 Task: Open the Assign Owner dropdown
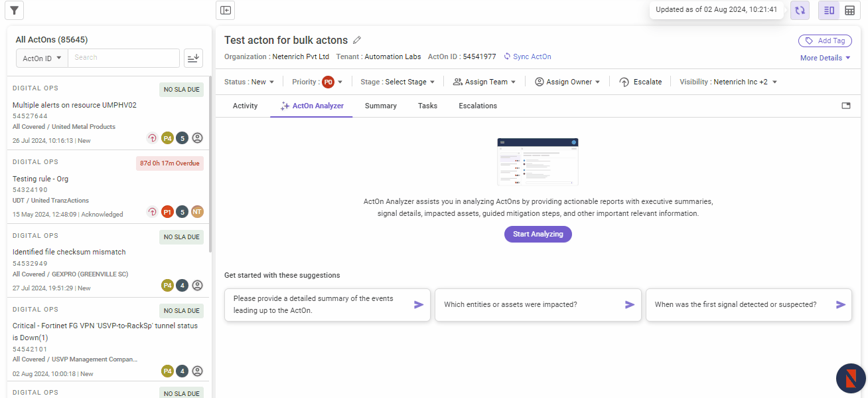567,82
